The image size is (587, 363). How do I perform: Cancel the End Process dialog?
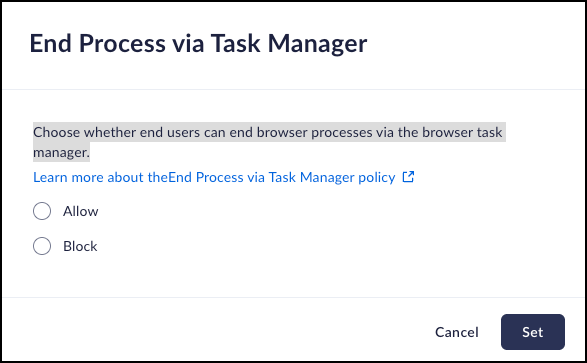point(457,332)
